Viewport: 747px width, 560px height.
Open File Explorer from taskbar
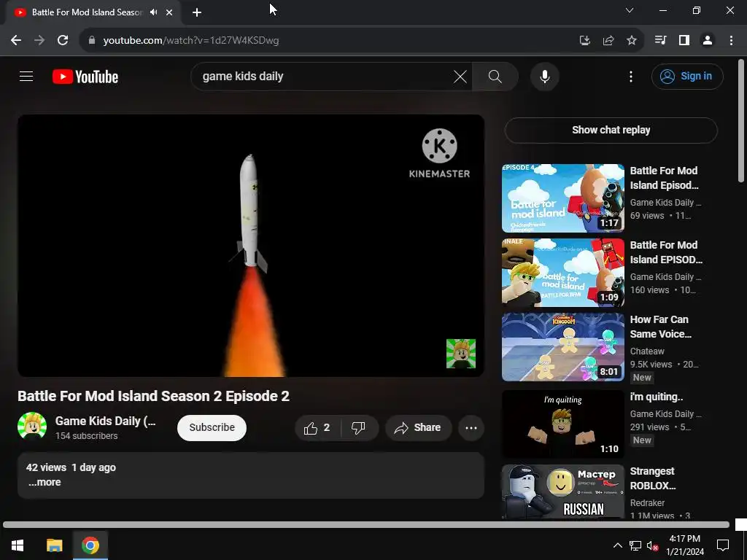54,545
